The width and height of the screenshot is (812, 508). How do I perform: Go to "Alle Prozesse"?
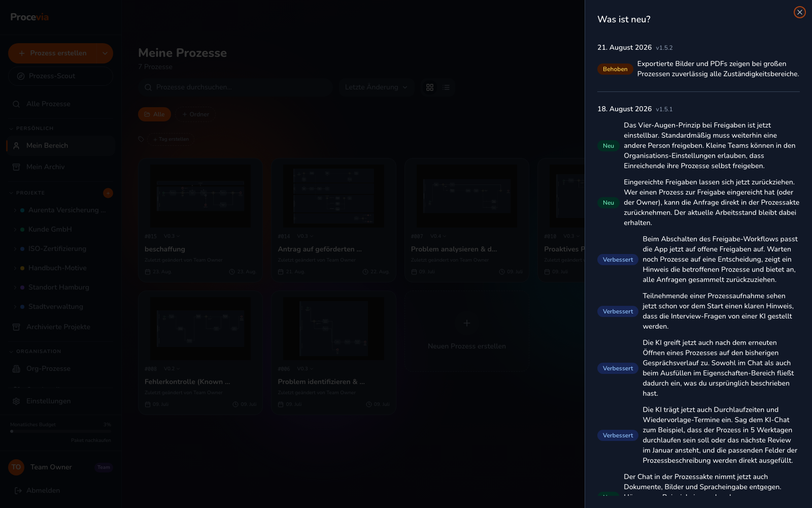click(60, 104)
